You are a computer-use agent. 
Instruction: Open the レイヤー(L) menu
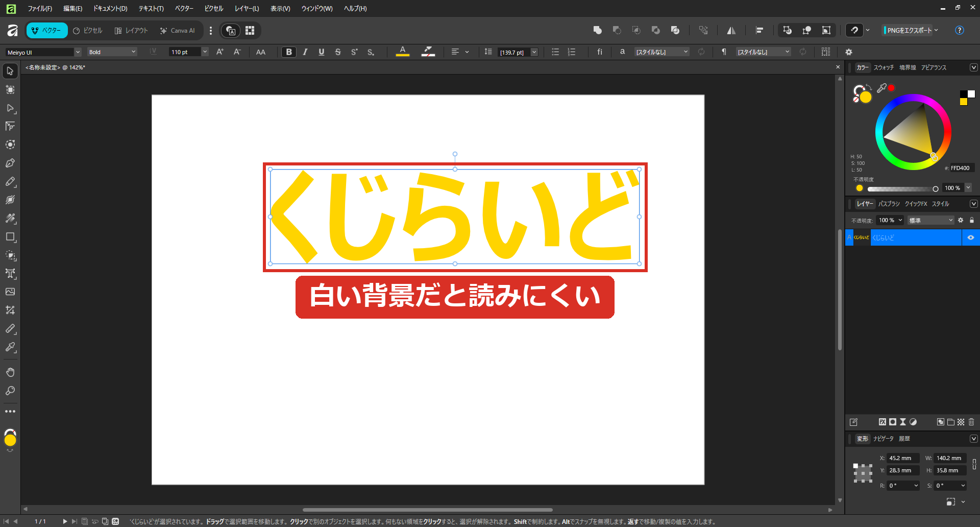[x=247, y=9]
